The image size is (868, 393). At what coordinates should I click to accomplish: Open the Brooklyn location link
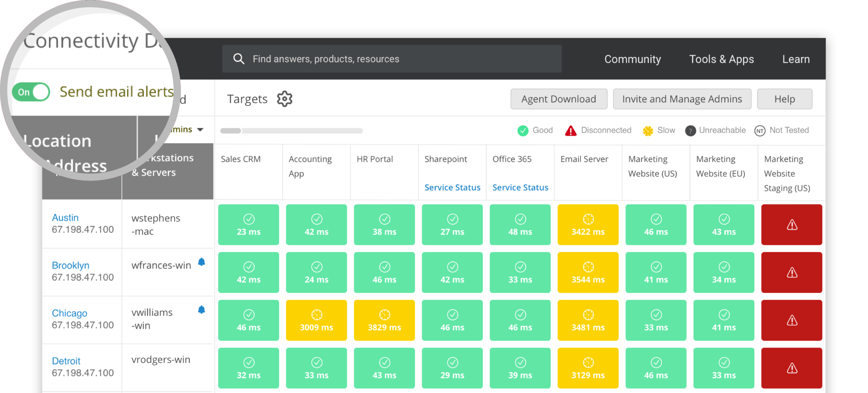[x=71, y=266]
